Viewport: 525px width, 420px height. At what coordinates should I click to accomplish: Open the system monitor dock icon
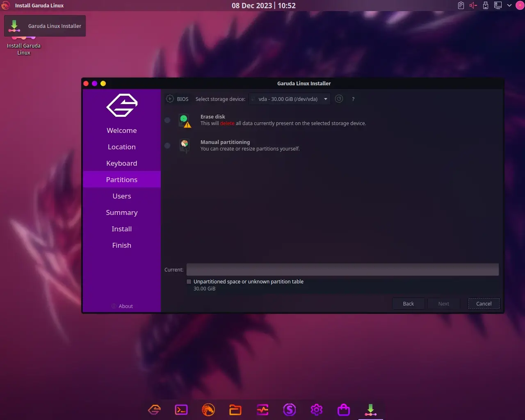[262, 409]
